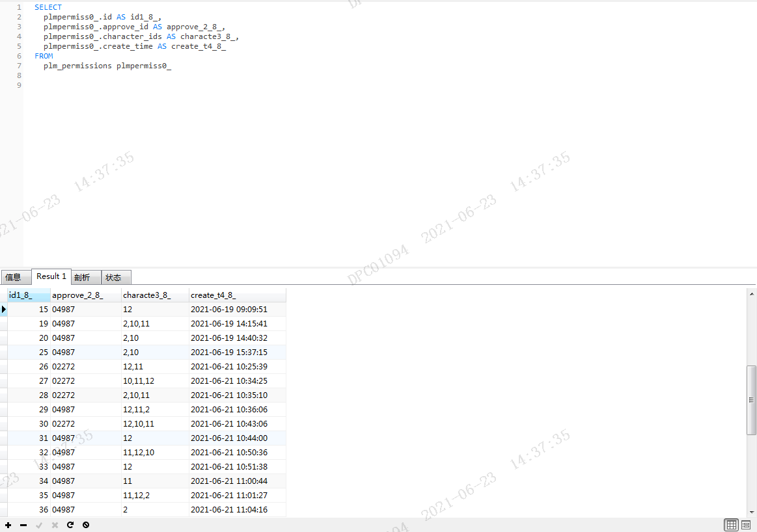Select approve cell 02272 in row 26

point(85,367)
